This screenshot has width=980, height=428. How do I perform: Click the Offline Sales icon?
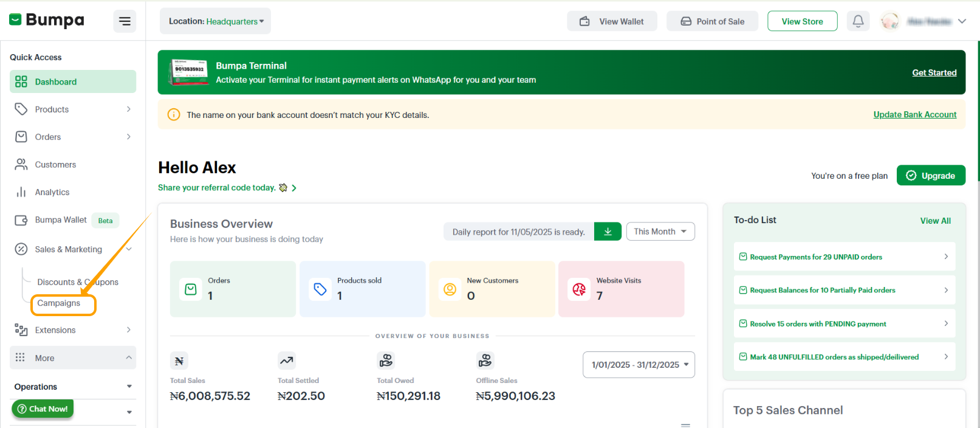click(x=485, y=361)
